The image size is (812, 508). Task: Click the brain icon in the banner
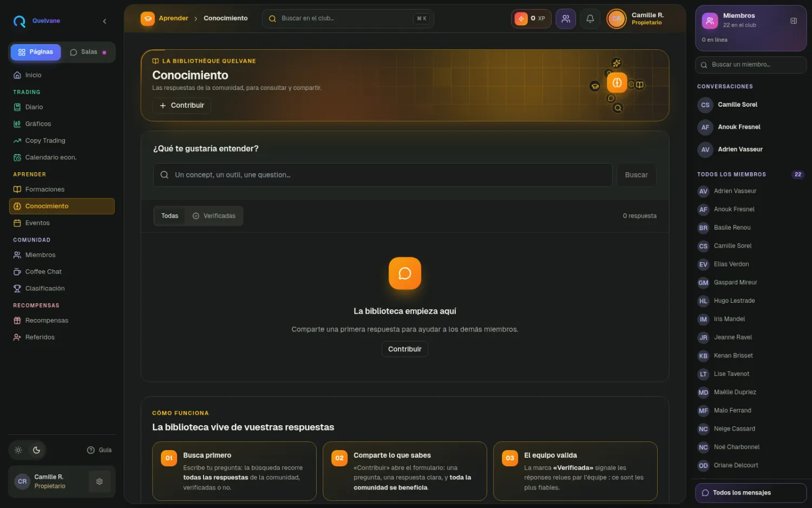[617, 83]
